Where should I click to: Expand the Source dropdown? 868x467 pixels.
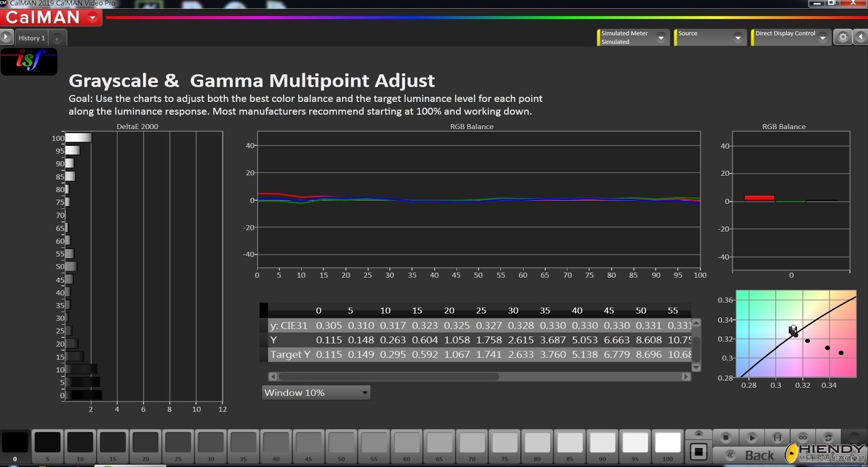(738, 37)
